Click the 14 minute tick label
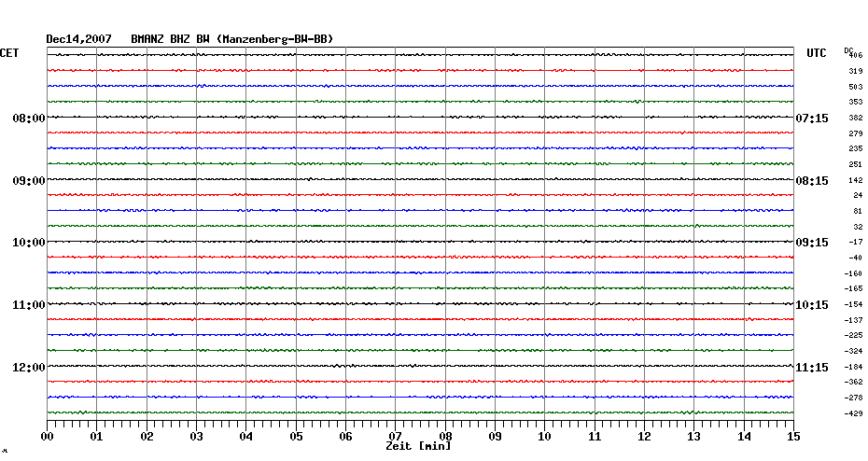 [x=744, y=437]
